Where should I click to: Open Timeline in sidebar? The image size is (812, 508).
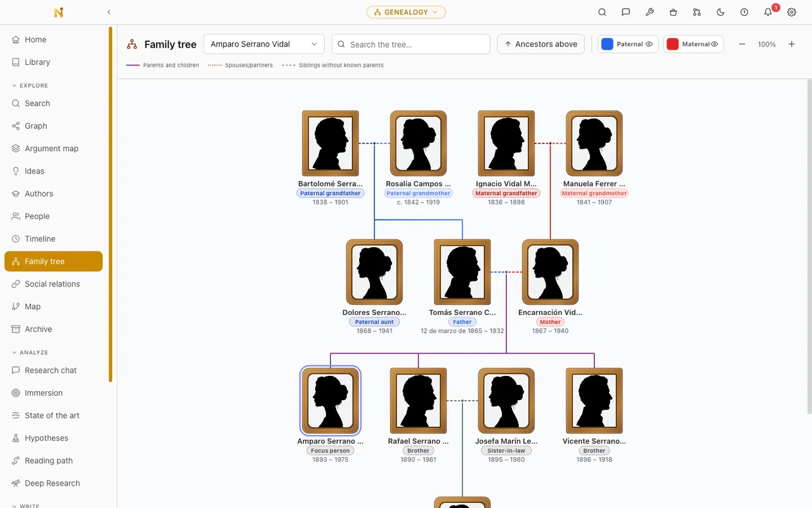tap(53, 239)
